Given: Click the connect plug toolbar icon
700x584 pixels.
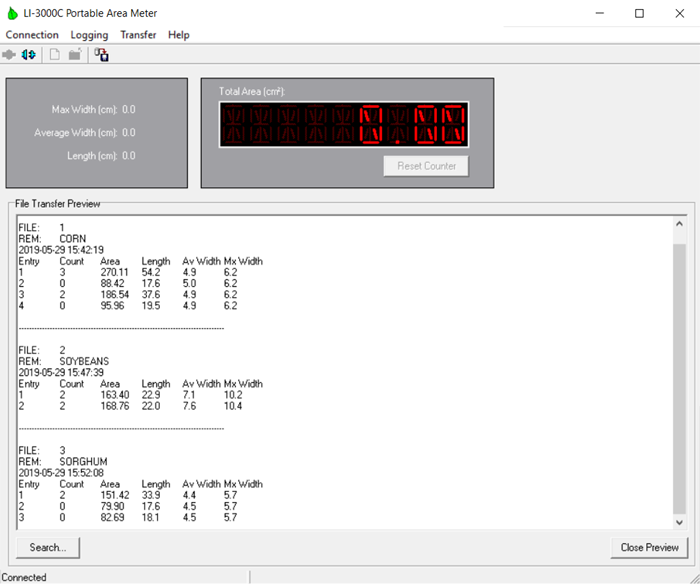Looking at the screenshot, I should (9, 55).
